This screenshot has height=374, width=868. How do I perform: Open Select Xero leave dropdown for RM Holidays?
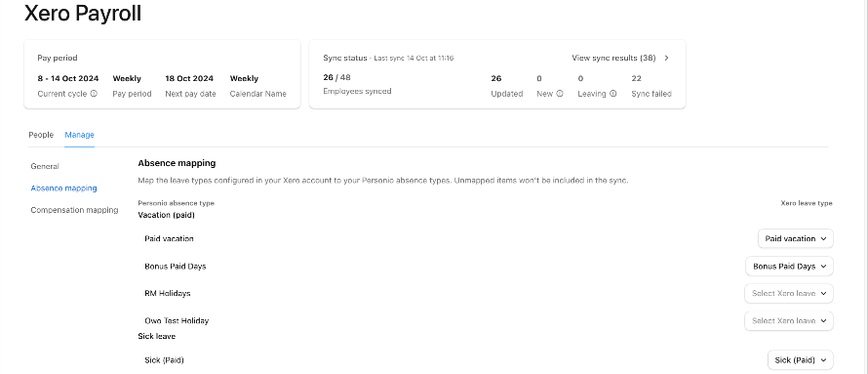(789, 293)
